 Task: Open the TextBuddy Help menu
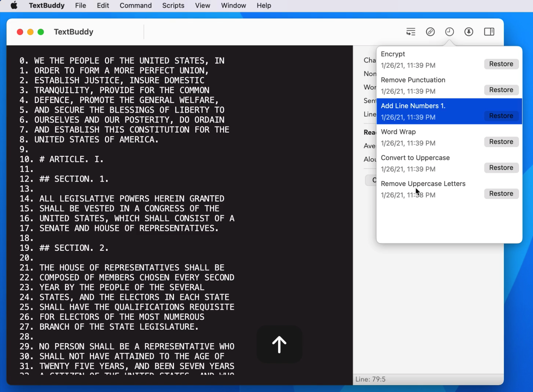[264, 5]
